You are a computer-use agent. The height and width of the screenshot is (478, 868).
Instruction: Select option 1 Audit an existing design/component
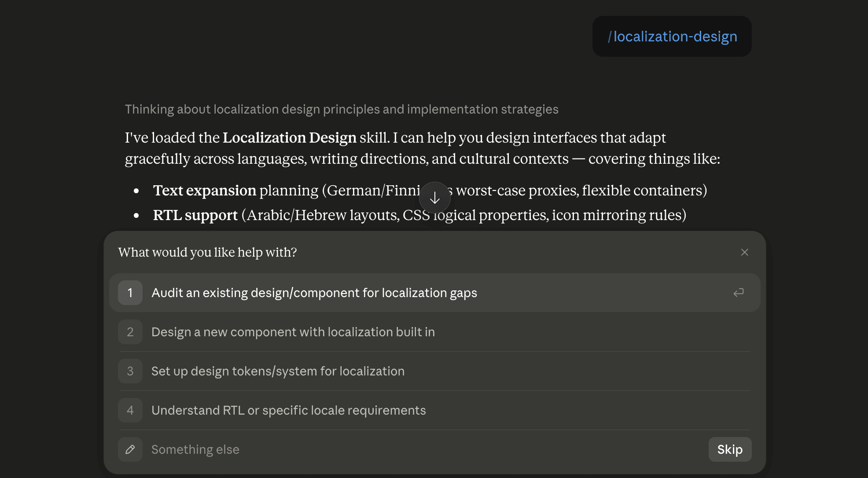tap(435, 293)
